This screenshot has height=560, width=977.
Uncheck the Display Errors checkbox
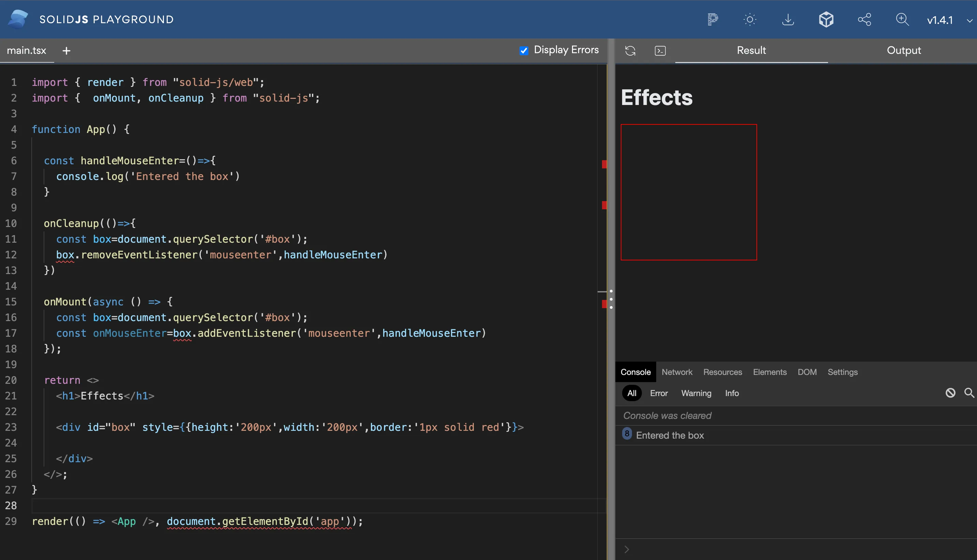[524, 50]
